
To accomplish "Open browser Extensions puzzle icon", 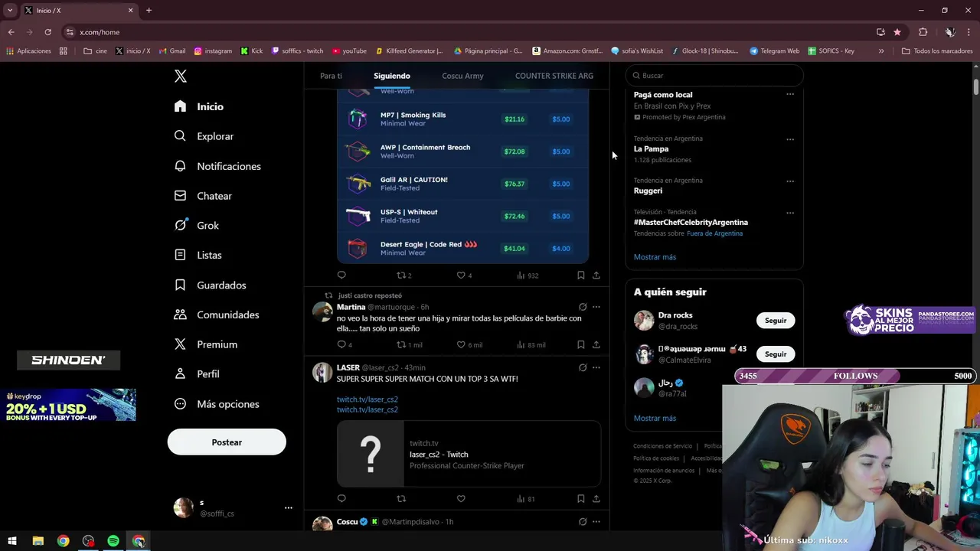I will (923, 32).
